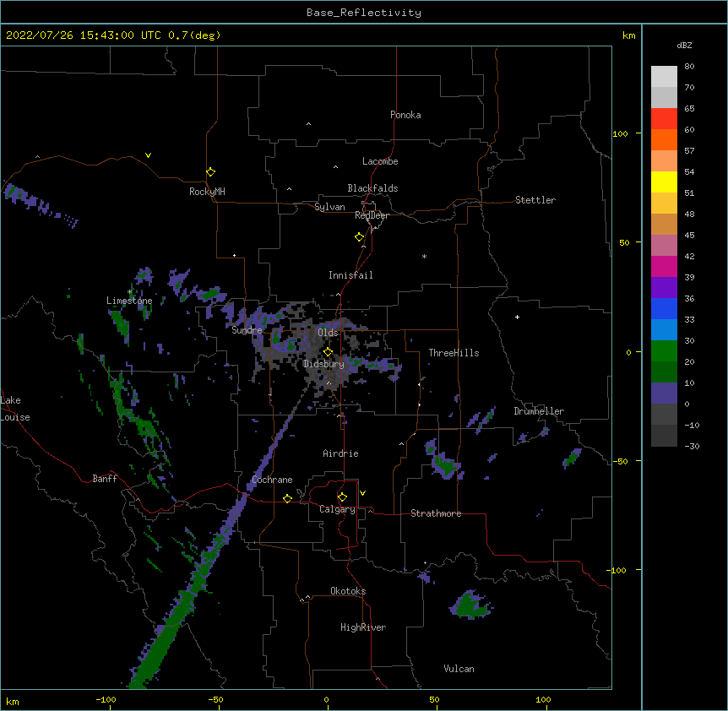Viewport: 728px width, 711px height.
Task: Click the -30 value on dBZ legend
Action: coord(692,446)
